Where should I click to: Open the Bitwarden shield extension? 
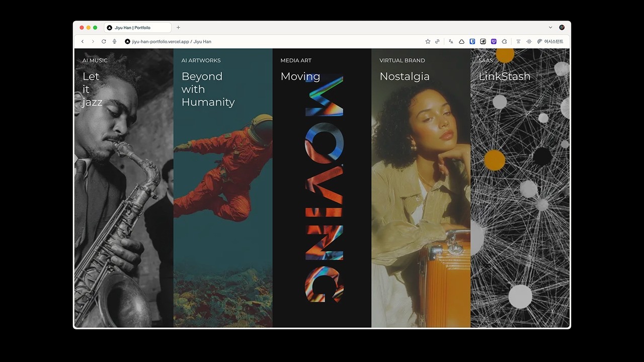(472, 42)
